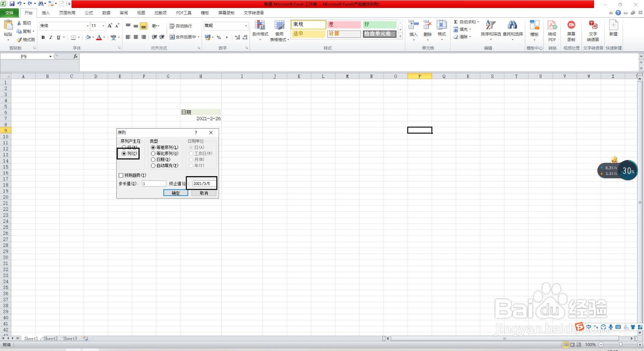Apply the 好 cell style
Image resolution: width=644 pixels, height=351 pixels.
coord(380,25)
